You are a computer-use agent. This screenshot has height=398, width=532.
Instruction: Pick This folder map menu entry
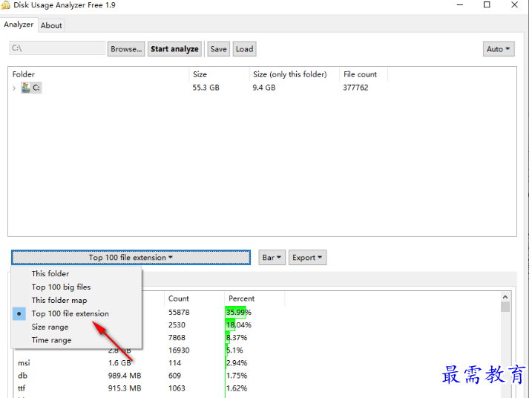coord(59,300)
